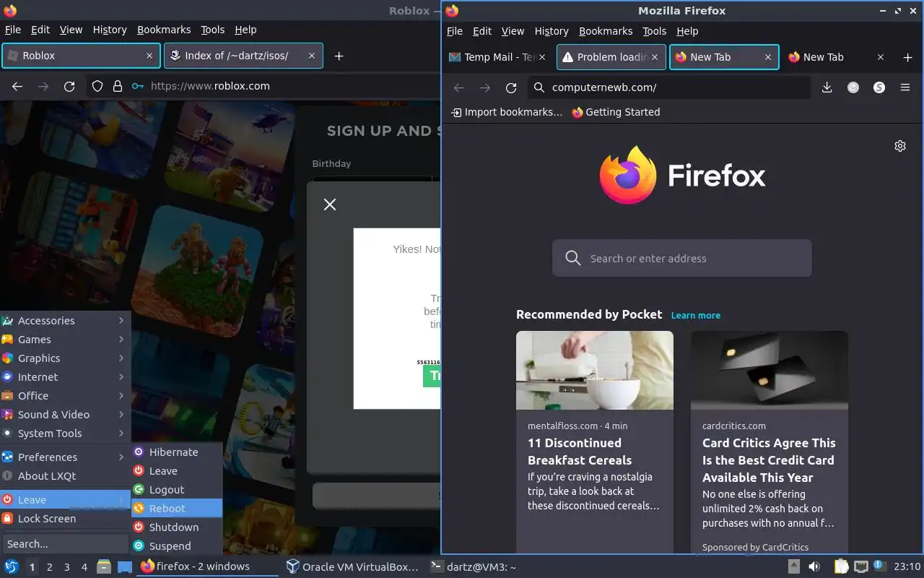Expand the Graphics submenu
924x578 pixels.
(x=65, y=358)
